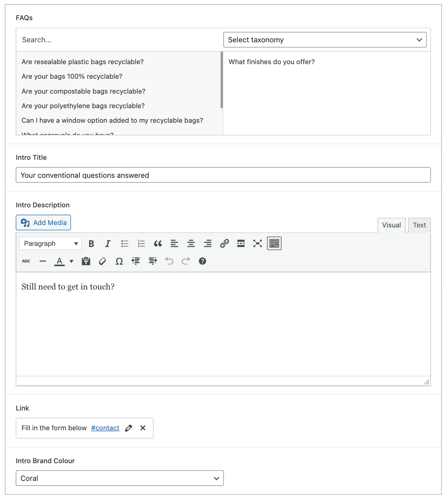Open the #contact link
Image resolution: width=448 pixels, height=502 pixels.
105,428
